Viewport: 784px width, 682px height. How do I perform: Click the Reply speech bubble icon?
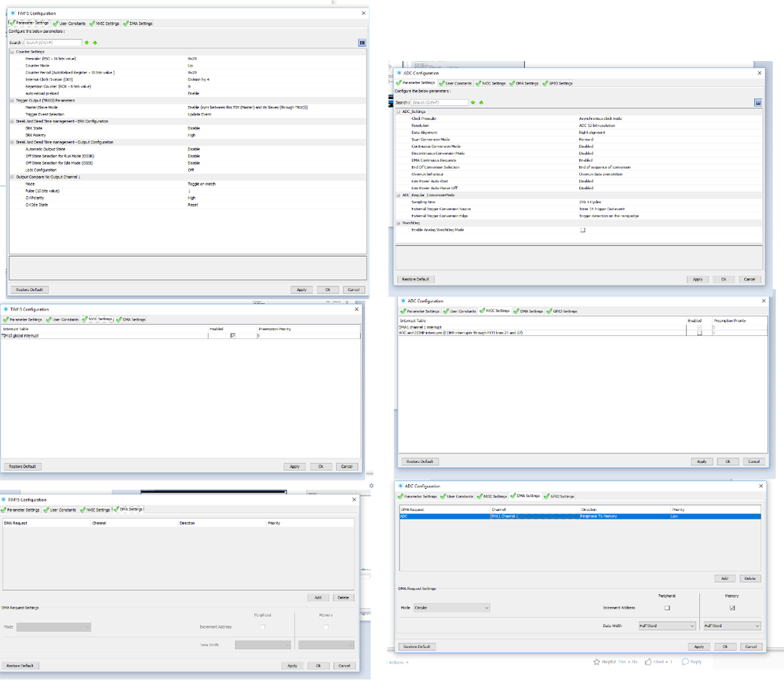pos(685,662)
